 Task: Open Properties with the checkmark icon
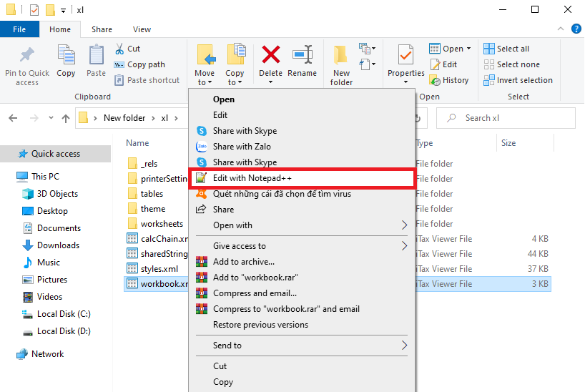tap(406, 55)
